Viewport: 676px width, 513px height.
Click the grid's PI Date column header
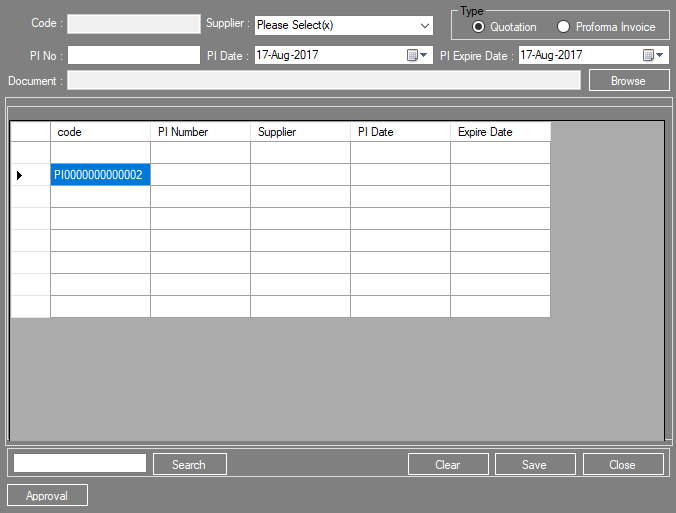tap(401, 132)
